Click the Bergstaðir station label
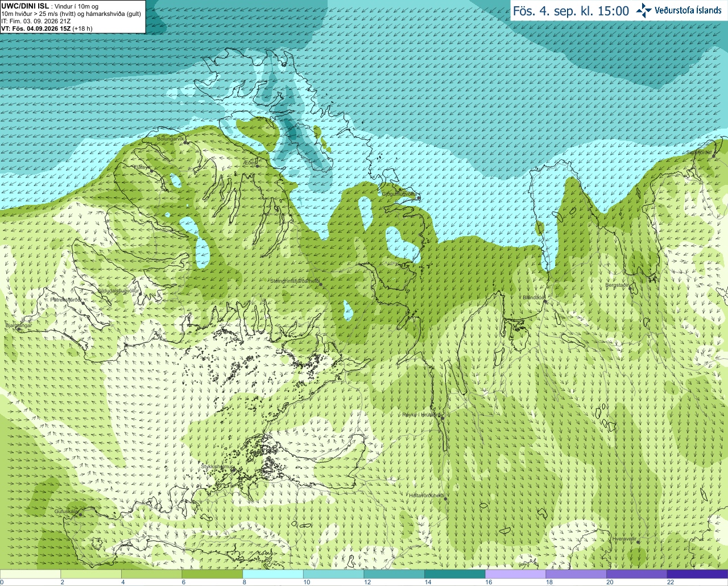Screen dimensions: 728x586 click(x=617, y=285)
